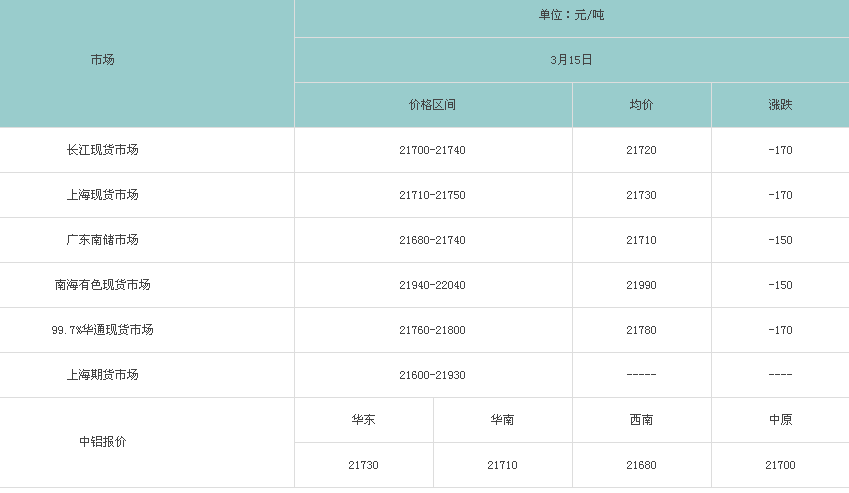Click the 价格区间 column header
849x493 pixels.
pos(432,105)
